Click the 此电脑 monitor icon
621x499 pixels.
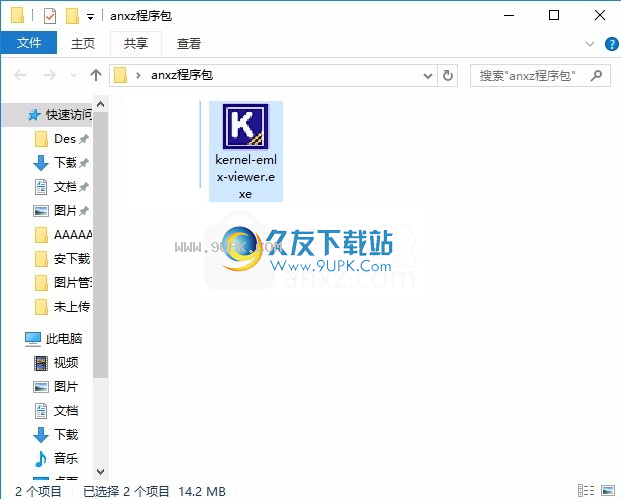pos(32,339)
